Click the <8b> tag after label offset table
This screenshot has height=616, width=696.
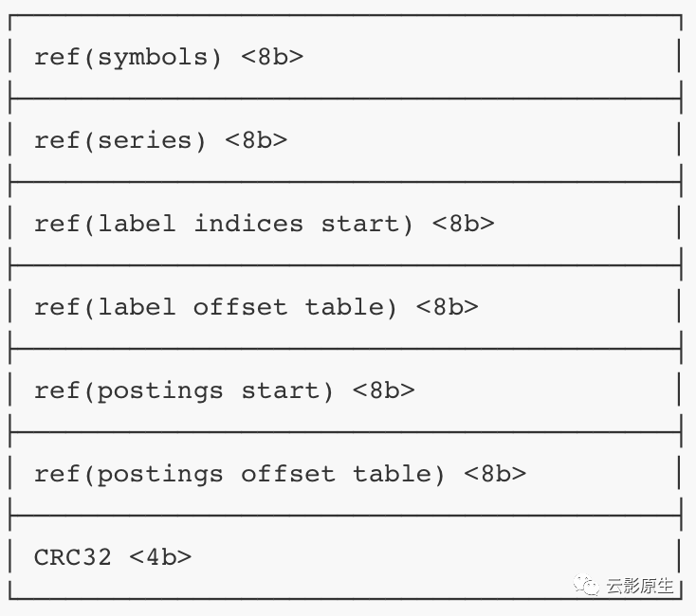pos(447,307)
